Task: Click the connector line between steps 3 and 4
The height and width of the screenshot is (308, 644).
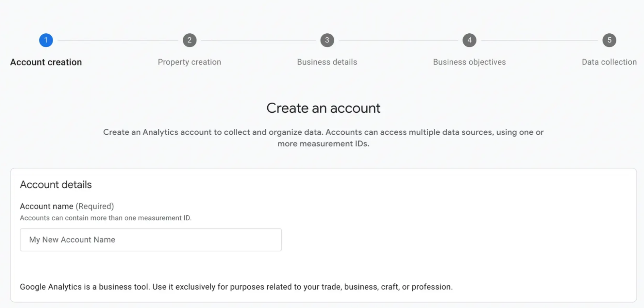Action: [398, 41]
